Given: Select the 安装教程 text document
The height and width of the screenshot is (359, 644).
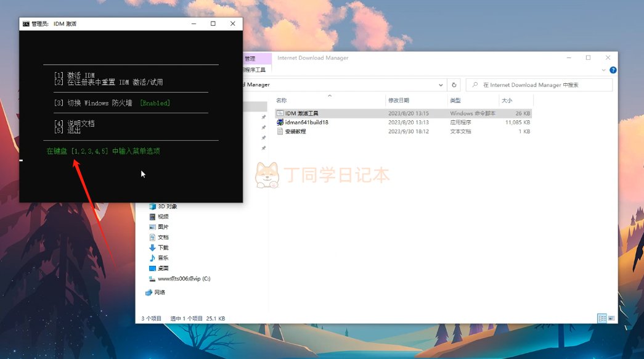Looking at the screenshot, I should coord(295,131).
